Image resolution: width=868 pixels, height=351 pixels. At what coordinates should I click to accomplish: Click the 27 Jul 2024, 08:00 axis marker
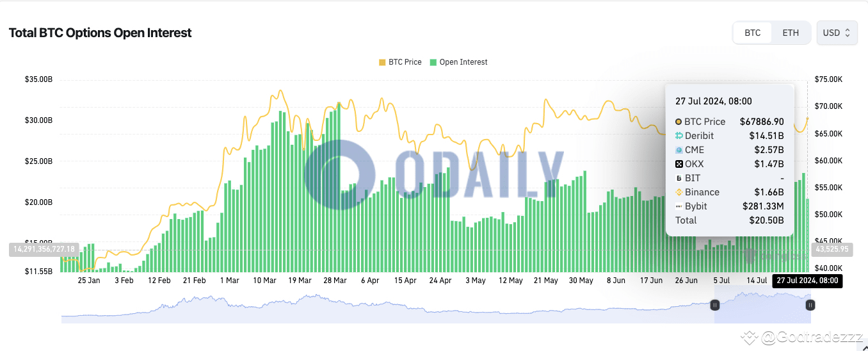[x=807, y=281]
